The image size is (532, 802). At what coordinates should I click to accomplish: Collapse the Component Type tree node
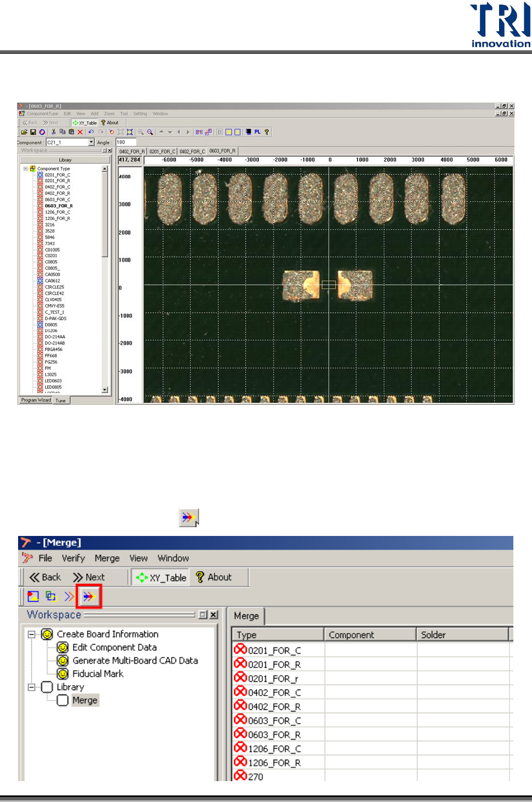[25, 169]
